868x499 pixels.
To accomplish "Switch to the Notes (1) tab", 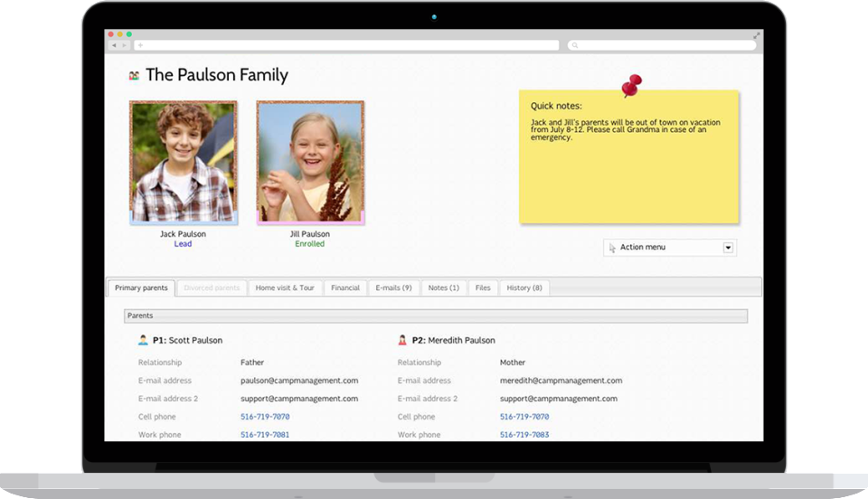I will click(x=443, y=287).
